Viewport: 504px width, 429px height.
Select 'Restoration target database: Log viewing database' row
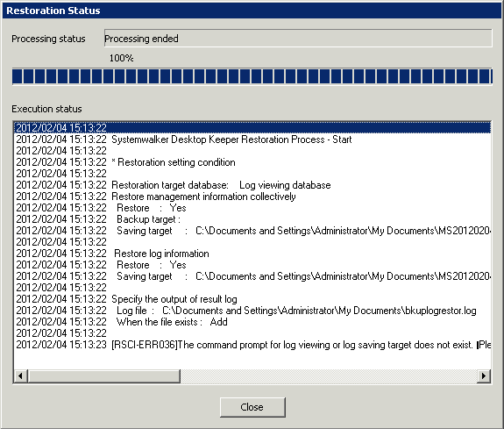point(252,185)
